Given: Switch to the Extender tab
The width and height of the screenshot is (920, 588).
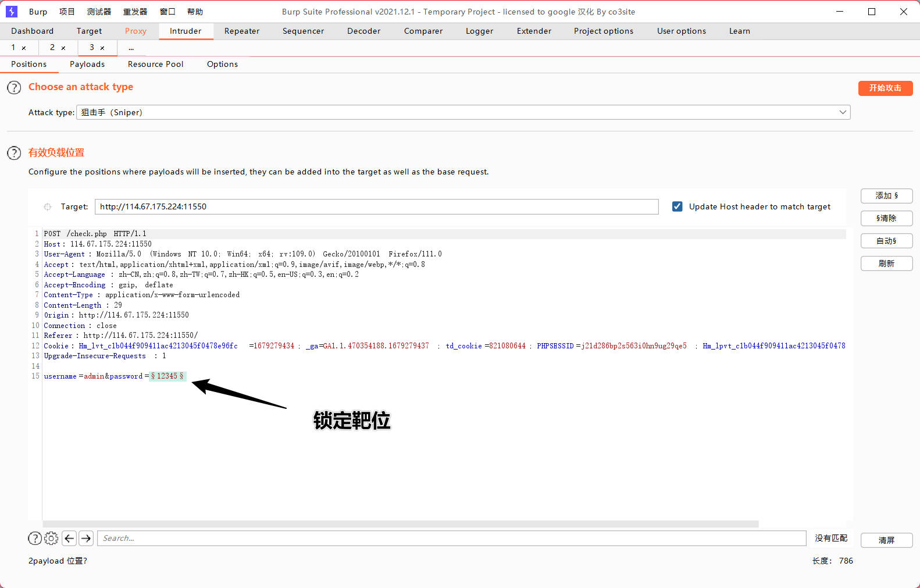Looking at the screenshot, I should pos(534,31).
